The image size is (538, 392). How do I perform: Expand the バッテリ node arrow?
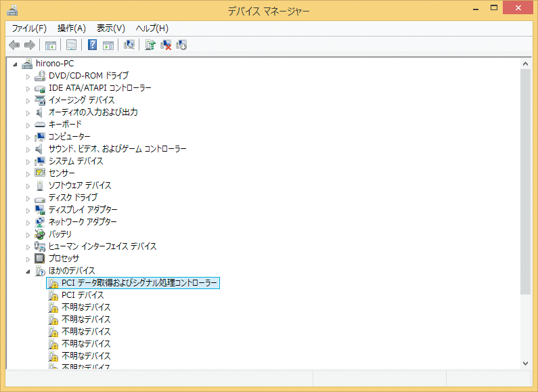(x=28, y=235)
